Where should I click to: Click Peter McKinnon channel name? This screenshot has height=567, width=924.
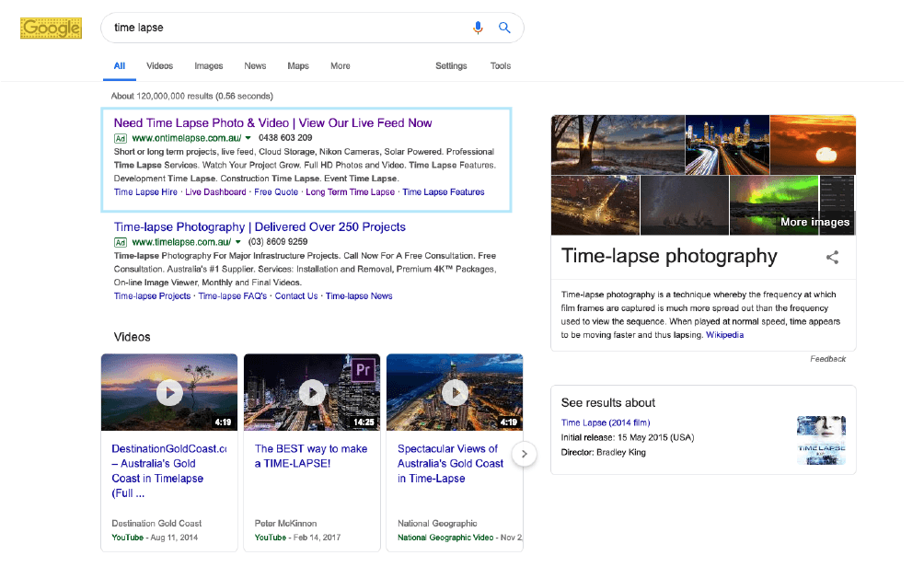point(285,524)
